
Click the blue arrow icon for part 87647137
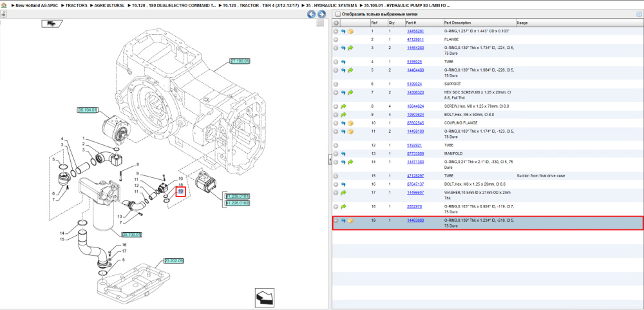pyautogui.click(x=343, y=184)
